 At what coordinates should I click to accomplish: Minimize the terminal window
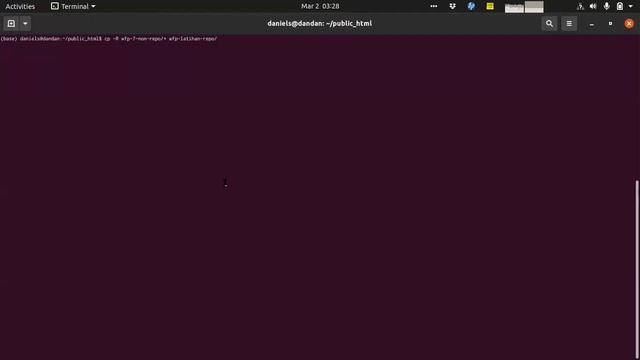(x=591, y=24)
